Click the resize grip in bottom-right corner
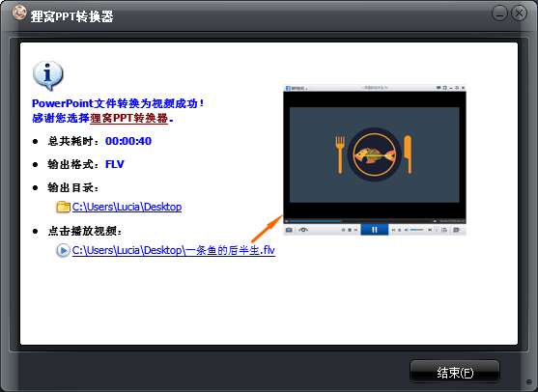This screenshot has width=538, height=392. tap(529, 382)
